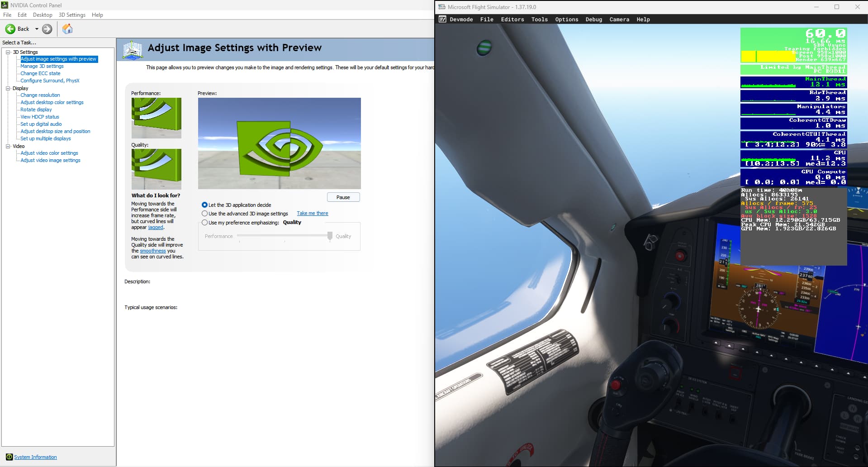Image resolution: width=868 pixels, height=467 pixels.
Task: Select 'Let the 3D application decide'
Action: [204, 205]
